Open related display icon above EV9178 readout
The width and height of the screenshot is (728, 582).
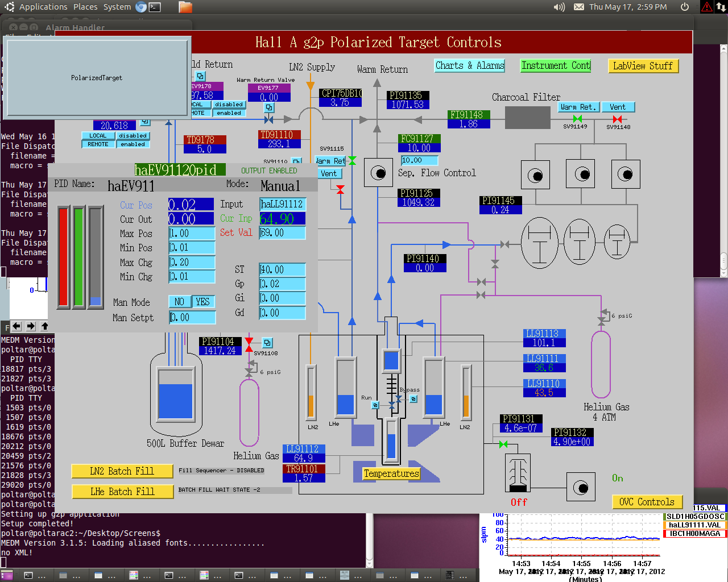point(200,76)
